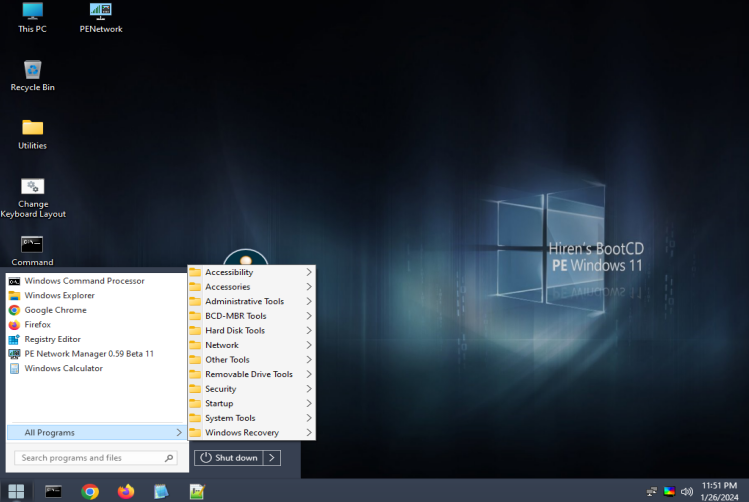This screenshot has height=502, width=749.
Task: Select Change Keyboard Layout desktop icon
Action: (x=32, y=198)
